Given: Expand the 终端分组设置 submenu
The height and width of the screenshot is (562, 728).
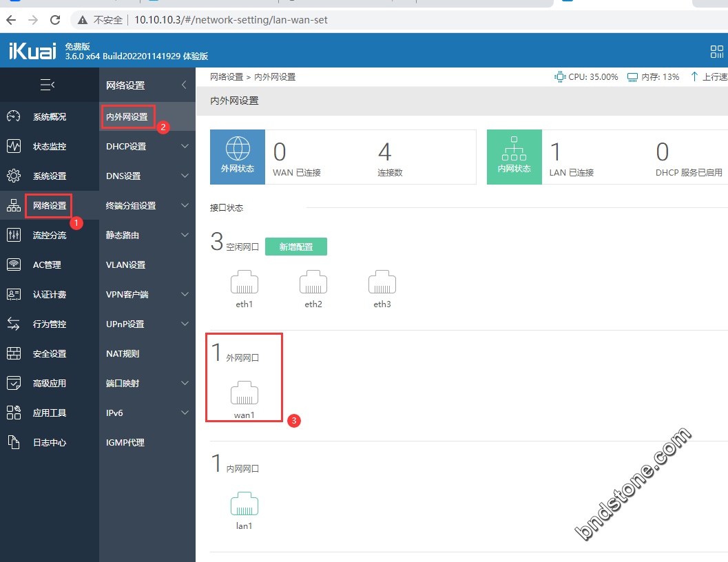Looking at the screenshot, I should point(185,205).
